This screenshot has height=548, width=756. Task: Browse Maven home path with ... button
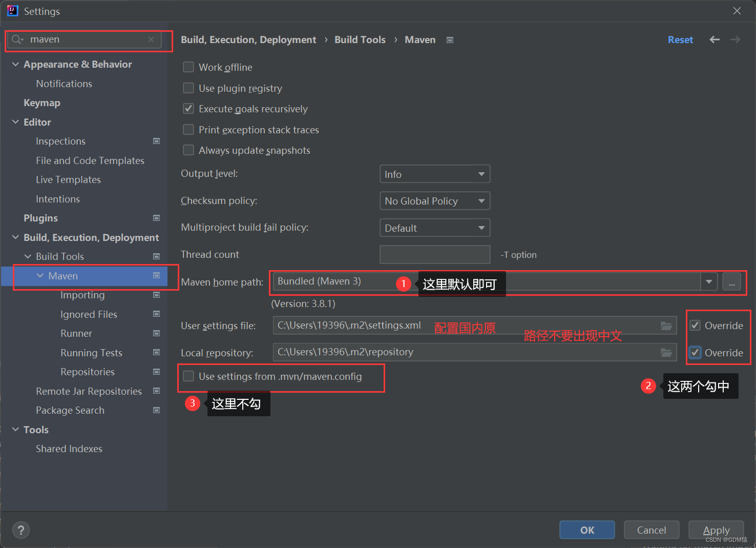pos(731,281)
